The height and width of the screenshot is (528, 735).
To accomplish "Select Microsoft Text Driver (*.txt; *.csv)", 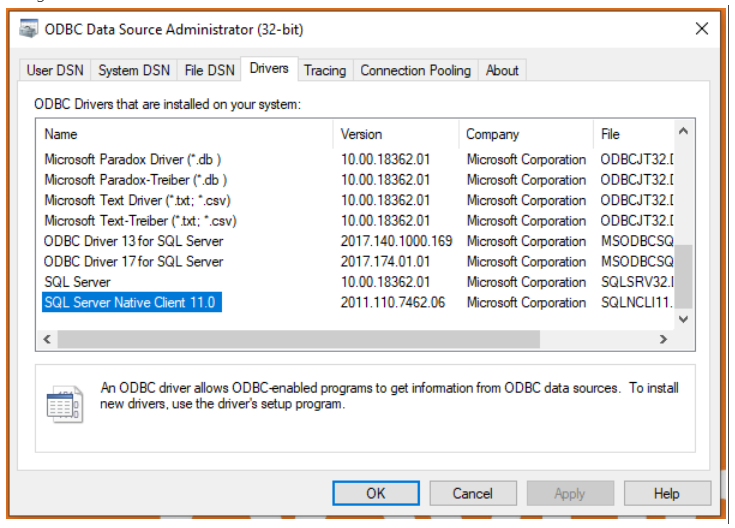I will click(137, 200).
